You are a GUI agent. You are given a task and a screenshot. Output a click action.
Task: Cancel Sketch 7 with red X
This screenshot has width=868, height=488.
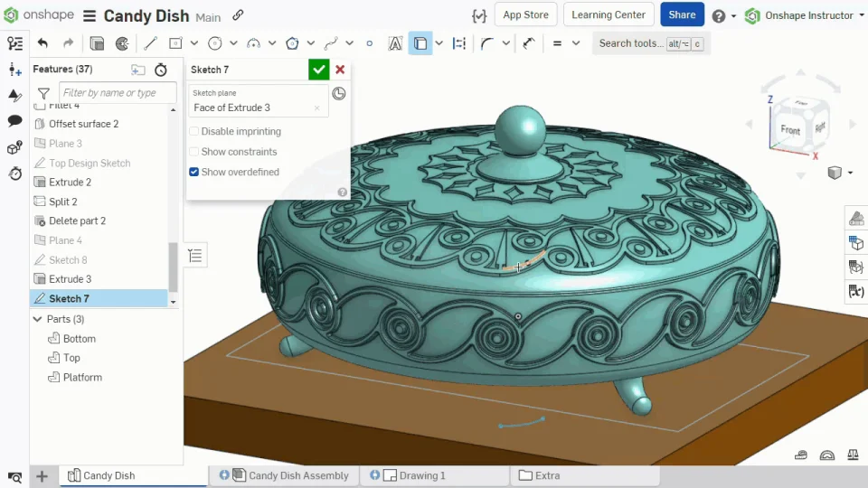coord(340,70)
